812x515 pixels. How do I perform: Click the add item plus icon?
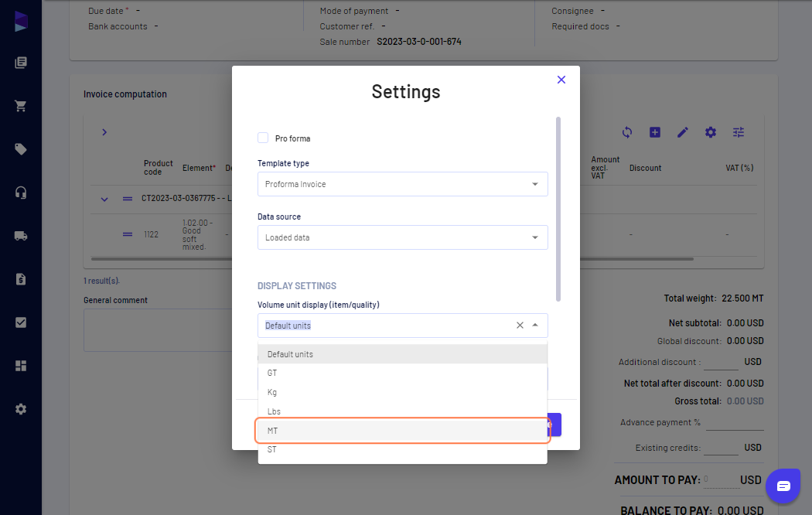coord(654,132)
